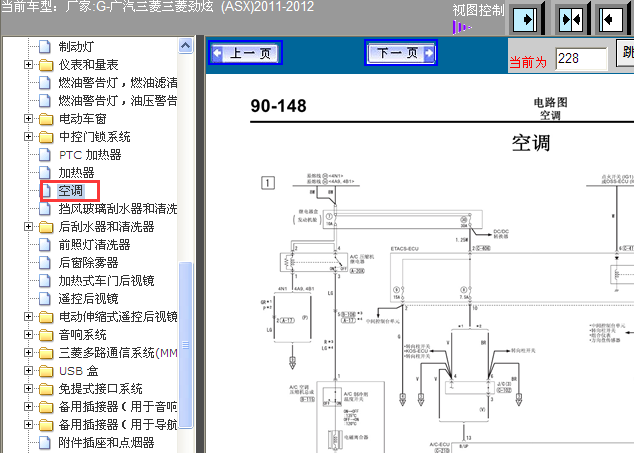Open the 前照灯清洗器 document
The height and width of the screenshot is (453, 634).
click(x=94, y=245)
